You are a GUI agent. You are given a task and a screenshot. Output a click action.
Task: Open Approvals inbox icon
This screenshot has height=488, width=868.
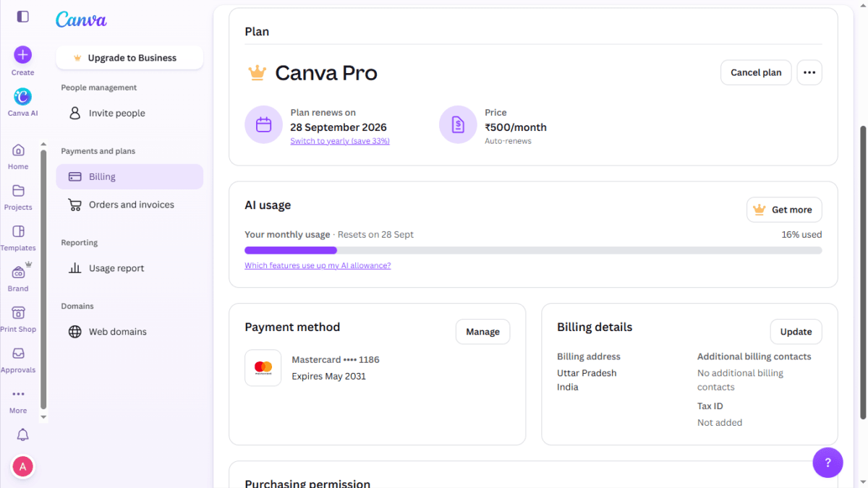click(19, 354)
